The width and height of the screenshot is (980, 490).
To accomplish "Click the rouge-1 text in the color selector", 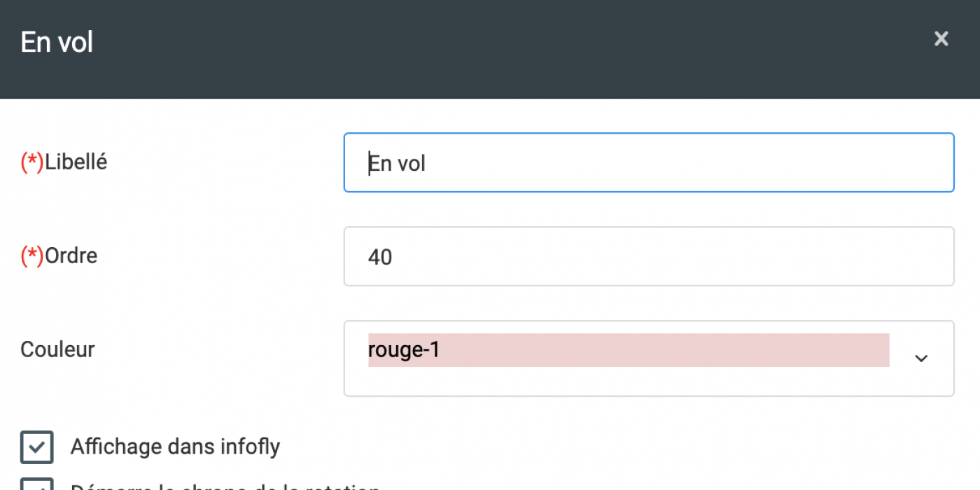I will pyautogui.click(x=404, y=349).
